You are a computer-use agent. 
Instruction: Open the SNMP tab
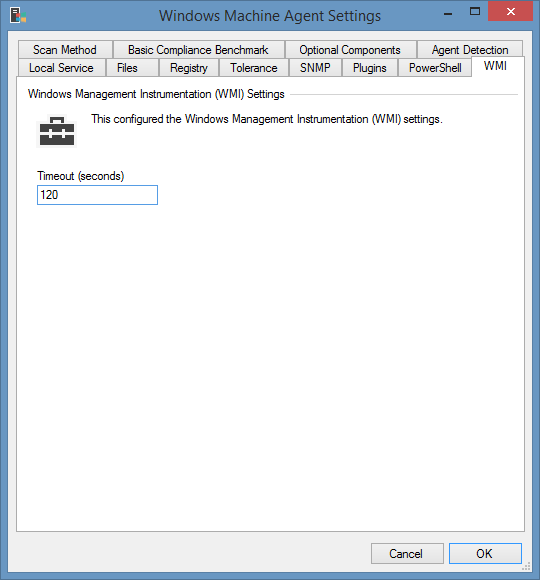pos(315,68)
